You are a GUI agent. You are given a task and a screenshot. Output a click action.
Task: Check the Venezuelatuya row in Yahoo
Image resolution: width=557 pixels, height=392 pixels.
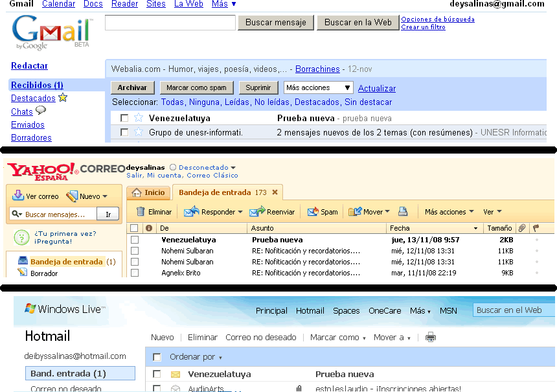coord(135,240)
